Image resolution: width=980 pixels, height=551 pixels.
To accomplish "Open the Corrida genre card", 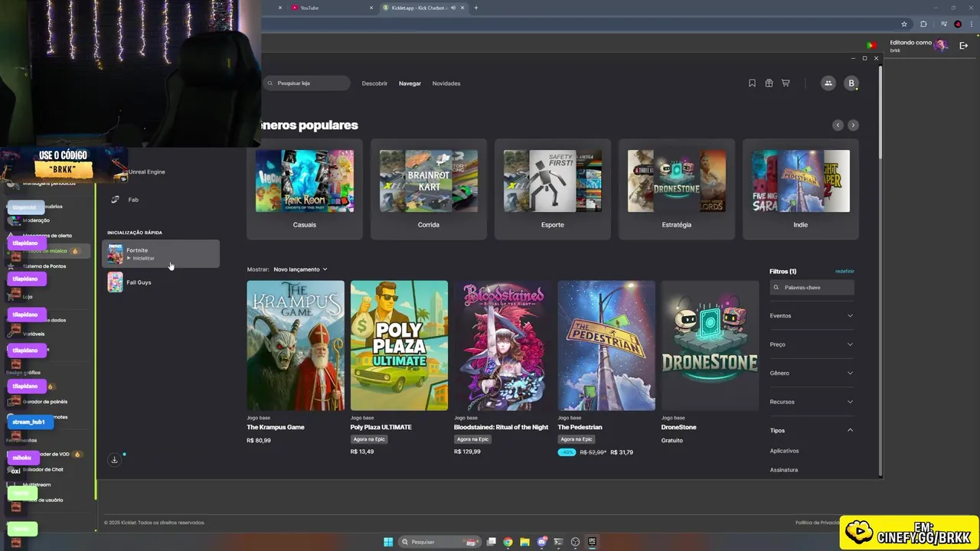I will coord(429,189).
